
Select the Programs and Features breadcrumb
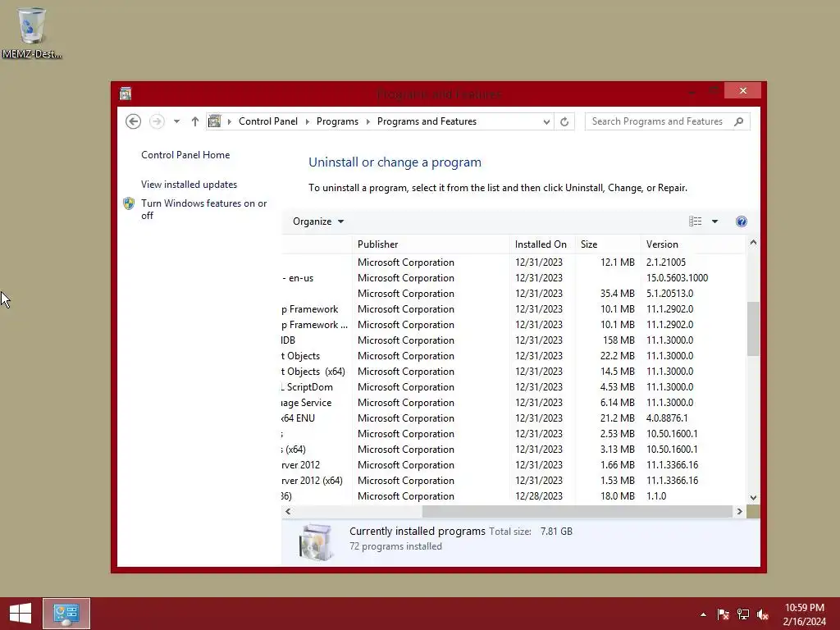[x=427, y=121]
